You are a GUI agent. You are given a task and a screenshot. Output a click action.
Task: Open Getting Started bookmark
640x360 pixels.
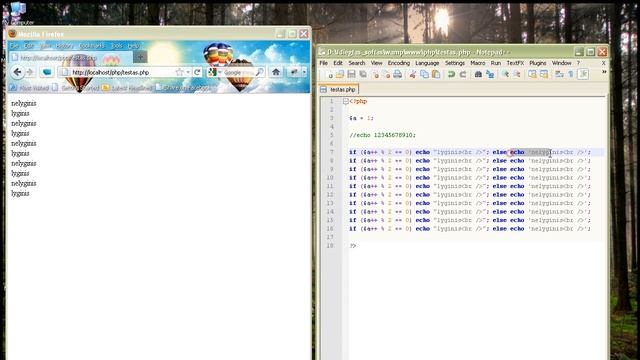[76, 88]
